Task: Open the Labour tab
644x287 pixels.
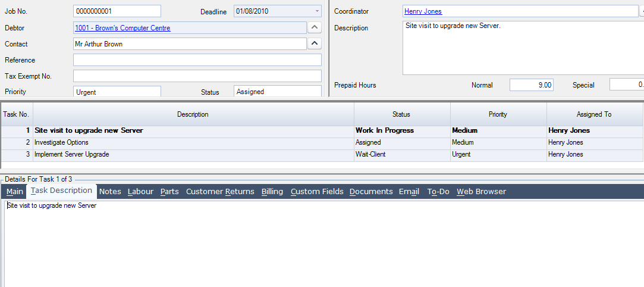Action: [140, 192]
